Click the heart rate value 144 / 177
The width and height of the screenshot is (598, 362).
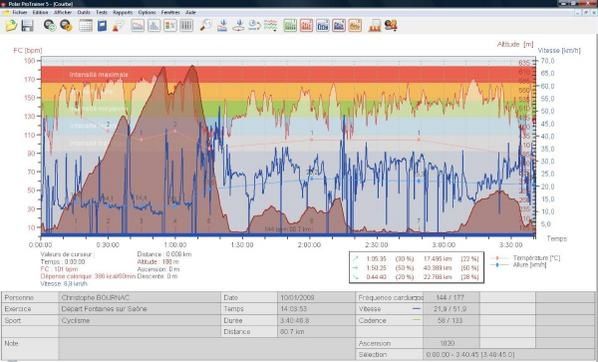click(450, 298)
